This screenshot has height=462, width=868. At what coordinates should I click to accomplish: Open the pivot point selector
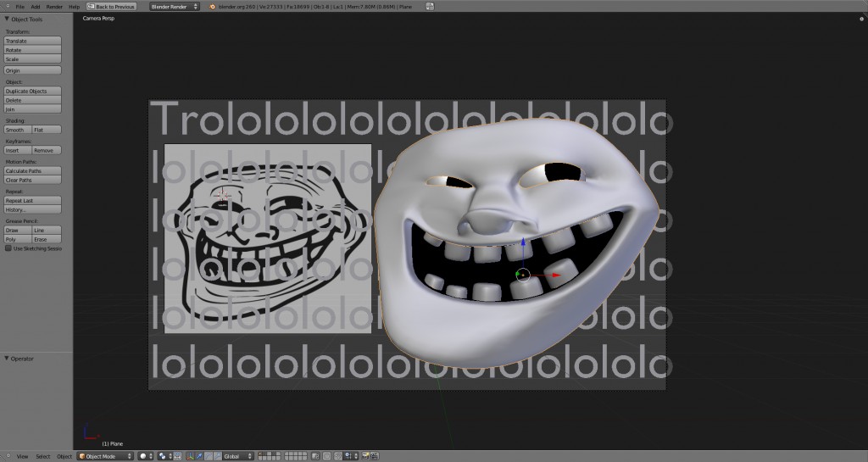click(165, 456)
